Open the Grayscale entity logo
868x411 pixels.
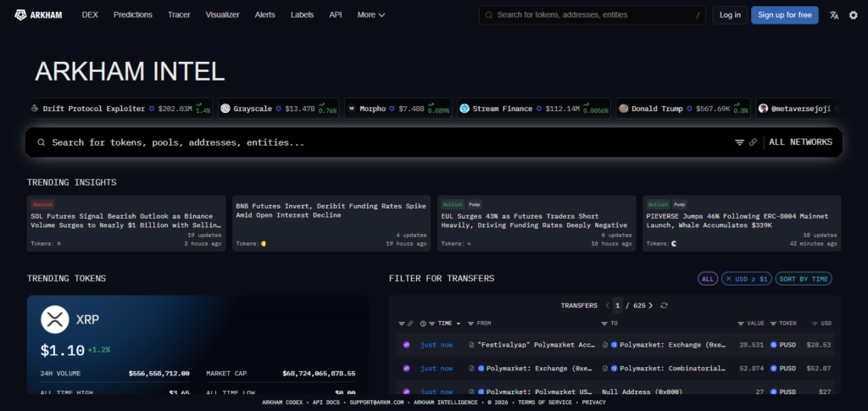coord(225,108)
